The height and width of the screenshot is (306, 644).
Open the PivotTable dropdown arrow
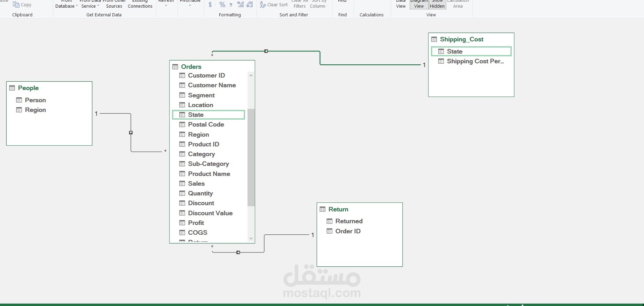pos(190,6)
